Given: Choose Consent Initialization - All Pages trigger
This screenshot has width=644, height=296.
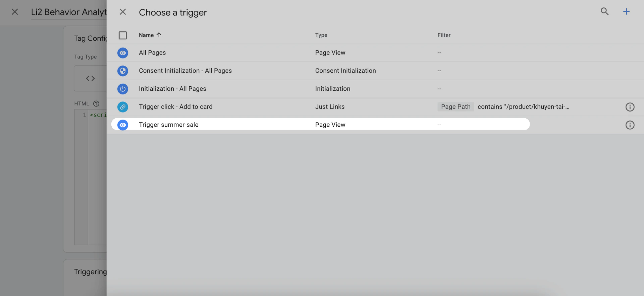Looking at the screenshot, I should 185,71.
